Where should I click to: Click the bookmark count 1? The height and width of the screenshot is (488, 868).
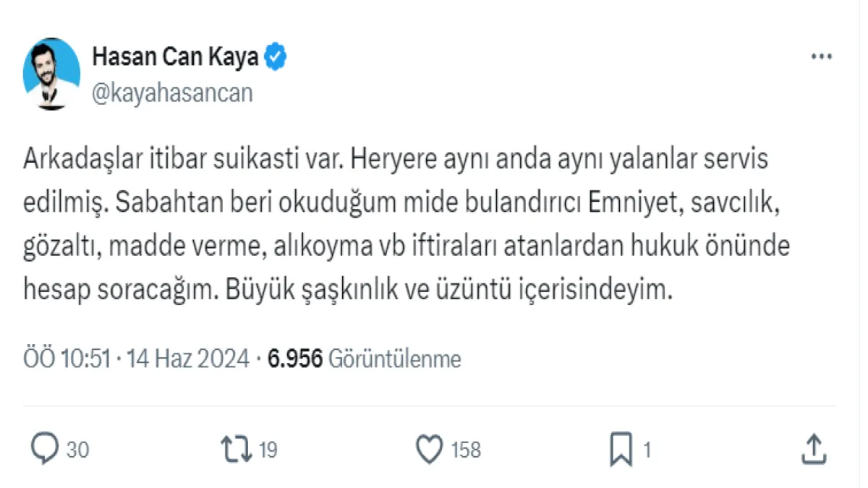click(x=647, y=450)
